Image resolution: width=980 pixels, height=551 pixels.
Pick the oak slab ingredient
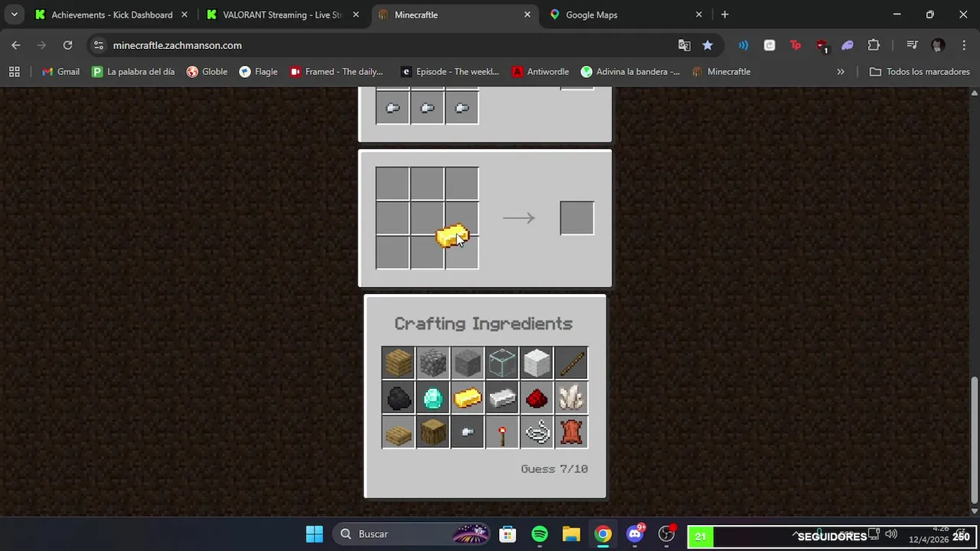[x=398, y=432]
